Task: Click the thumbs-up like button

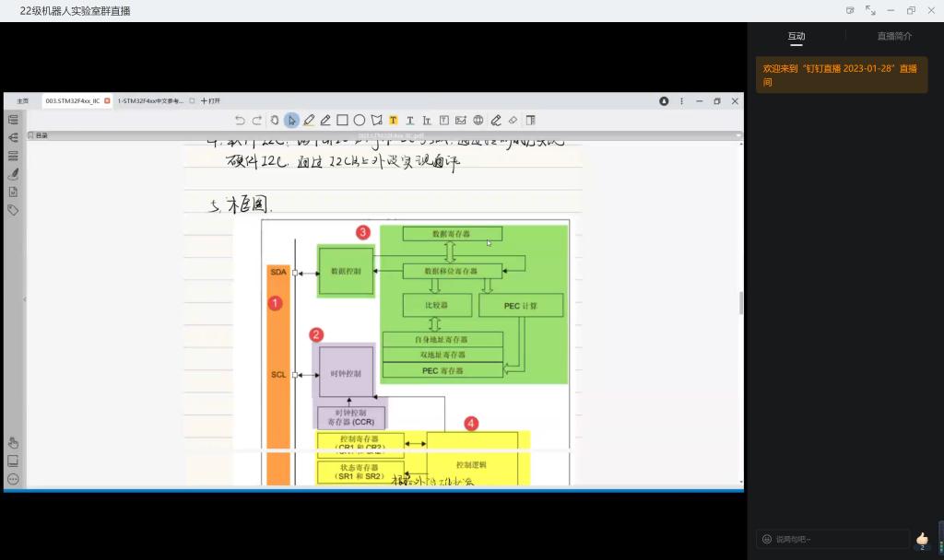Action: pos(922,538)
